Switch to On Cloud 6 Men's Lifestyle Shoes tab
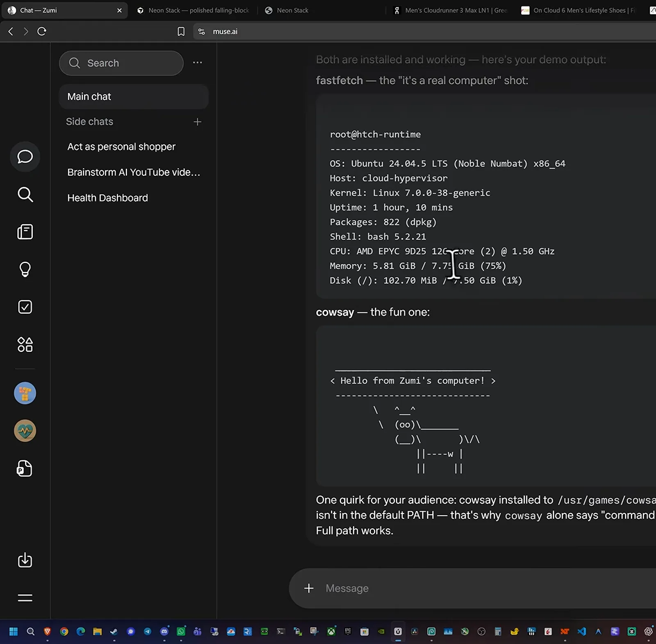Image resolution: width=656 pixels, height=644 pixels. tap(579, 10)
